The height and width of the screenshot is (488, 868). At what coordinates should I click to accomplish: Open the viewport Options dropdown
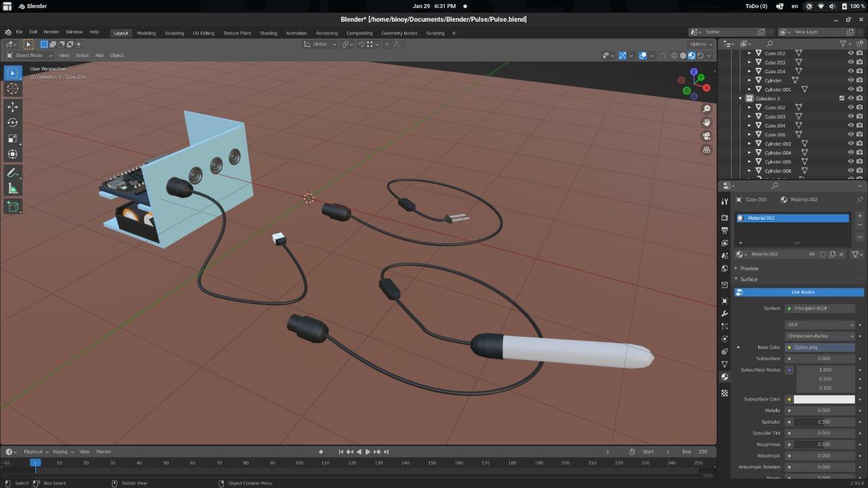(x=701, y=44)
